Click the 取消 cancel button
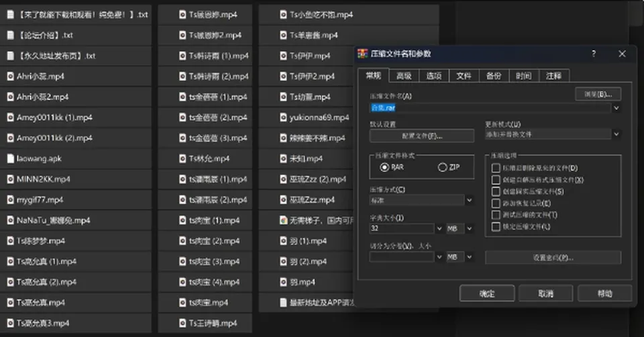 pos(546,293)
